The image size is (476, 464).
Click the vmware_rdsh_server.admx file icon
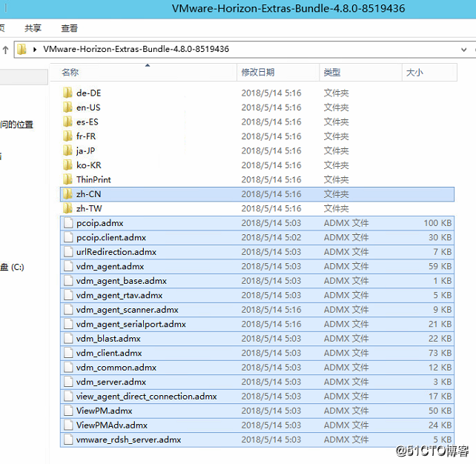pos(68,440)
